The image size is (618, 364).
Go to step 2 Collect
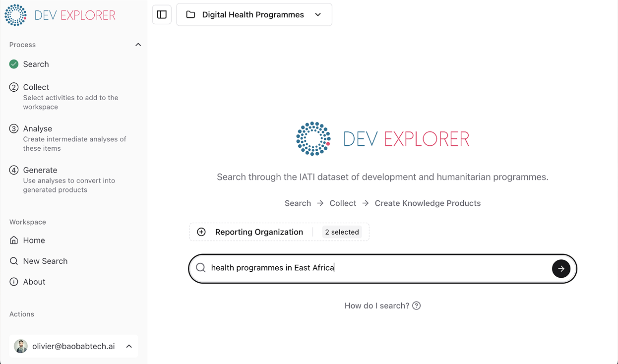coord(36,87)
